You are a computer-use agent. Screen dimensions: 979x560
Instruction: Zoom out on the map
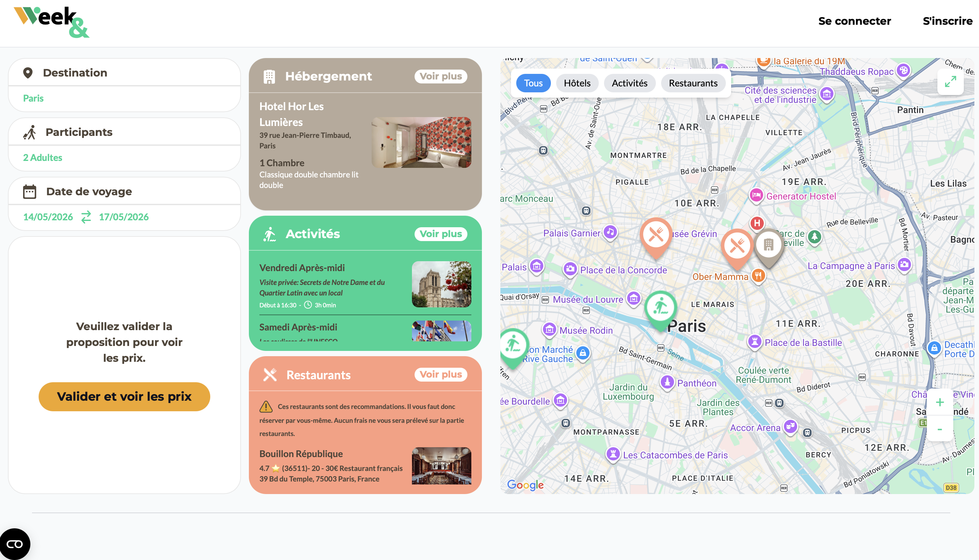[x=939, y=428]
